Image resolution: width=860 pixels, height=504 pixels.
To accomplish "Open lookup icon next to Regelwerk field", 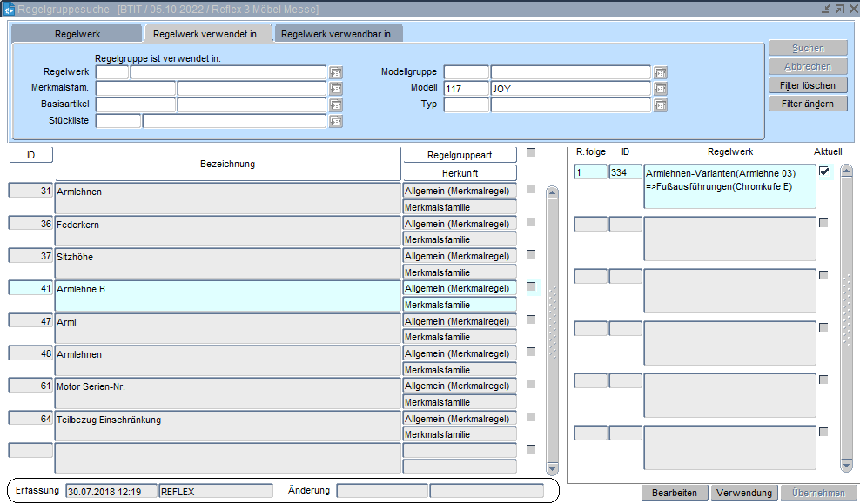I will point(336,72).
